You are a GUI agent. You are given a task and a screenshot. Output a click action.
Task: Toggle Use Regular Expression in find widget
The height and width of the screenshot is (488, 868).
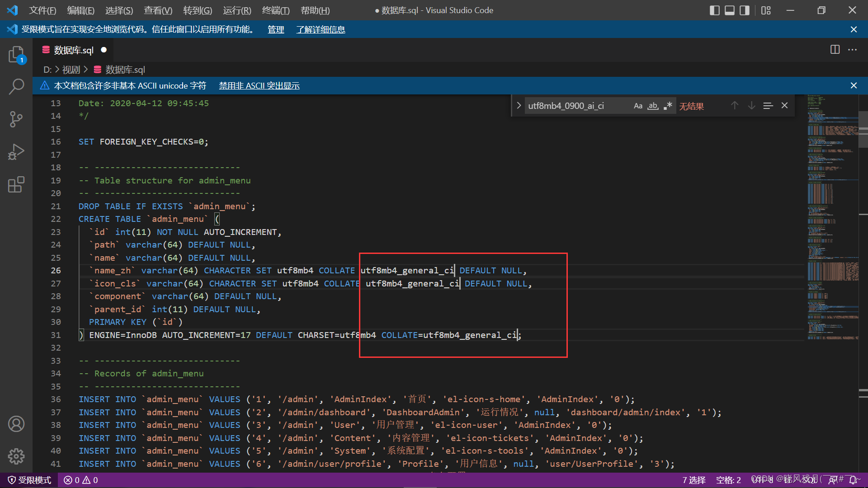pyautogui.click(x=668, y=106)
